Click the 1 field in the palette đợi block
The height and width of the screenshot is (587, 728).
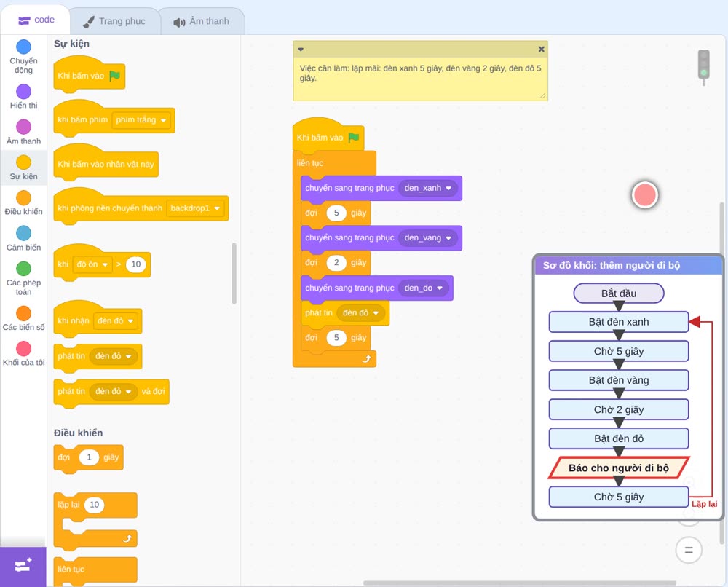(89, 457)
